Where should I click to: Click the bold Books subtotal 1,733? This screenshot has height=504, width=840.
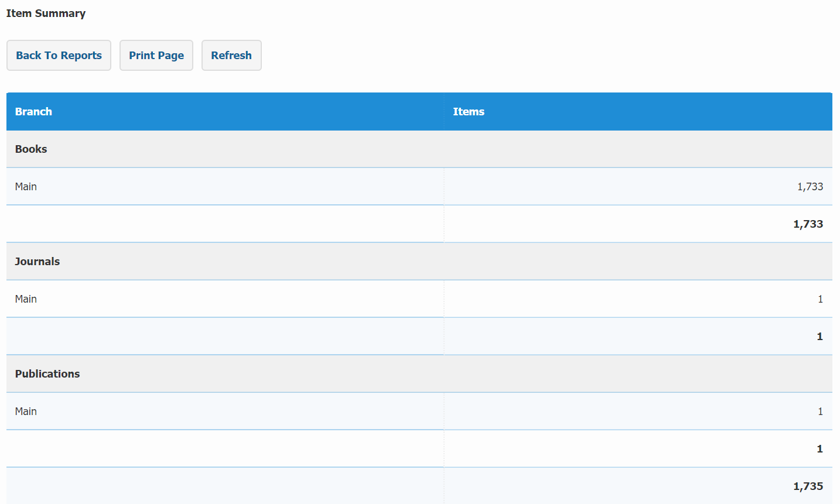[x=808, y=224]
